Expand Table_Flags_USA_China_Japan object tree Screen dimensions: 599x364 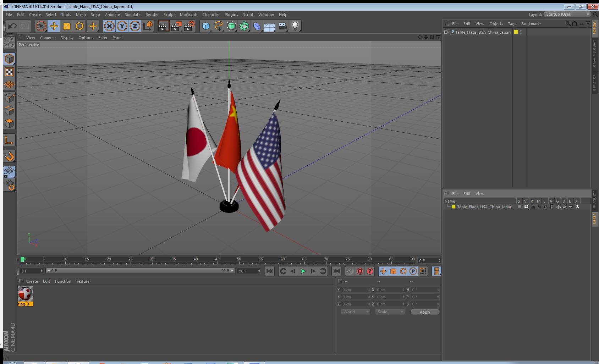coord(446,32)
